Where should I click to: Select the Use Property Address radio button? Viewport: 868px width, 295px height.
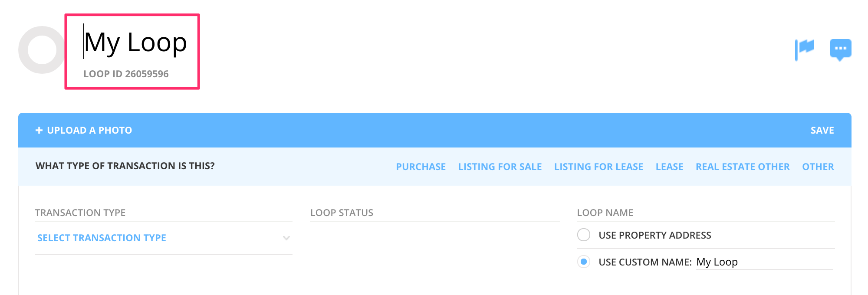point(584,235)
